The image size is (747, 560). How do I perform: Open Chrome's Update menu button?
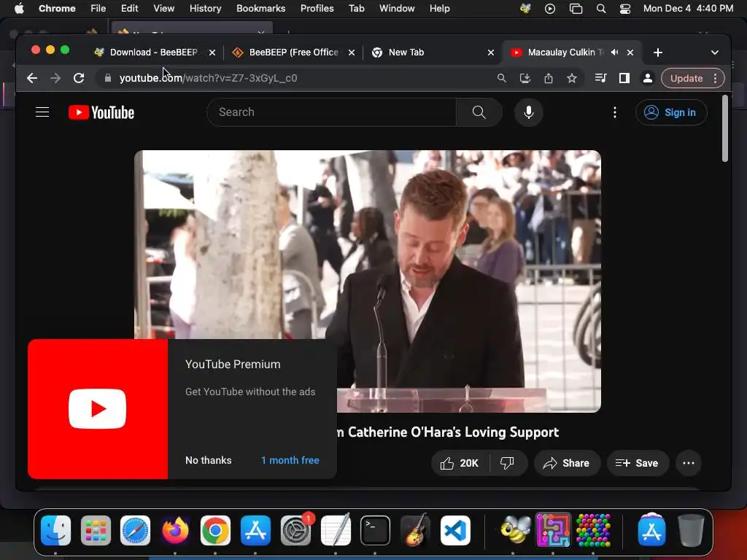693,78
